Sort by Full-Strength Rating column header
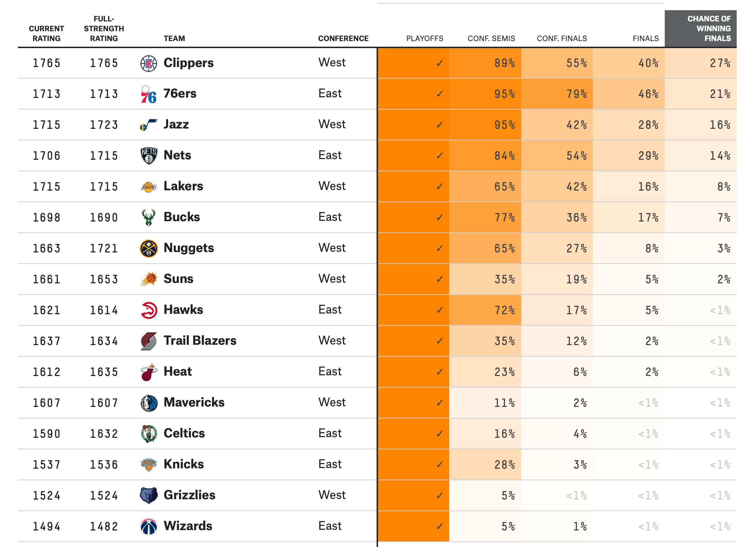 (x=104, y=29)
